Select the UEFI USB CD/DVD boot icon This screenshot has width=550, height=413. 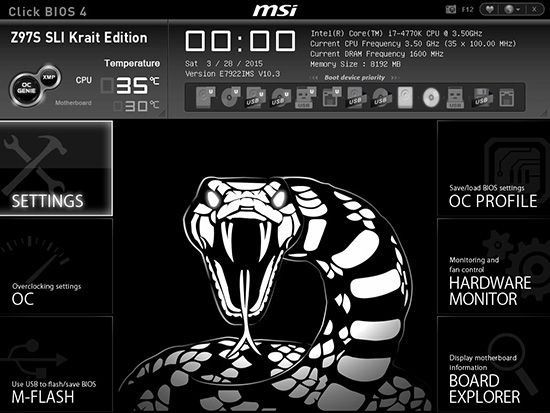pyautogui.click(x=281, y=97)
